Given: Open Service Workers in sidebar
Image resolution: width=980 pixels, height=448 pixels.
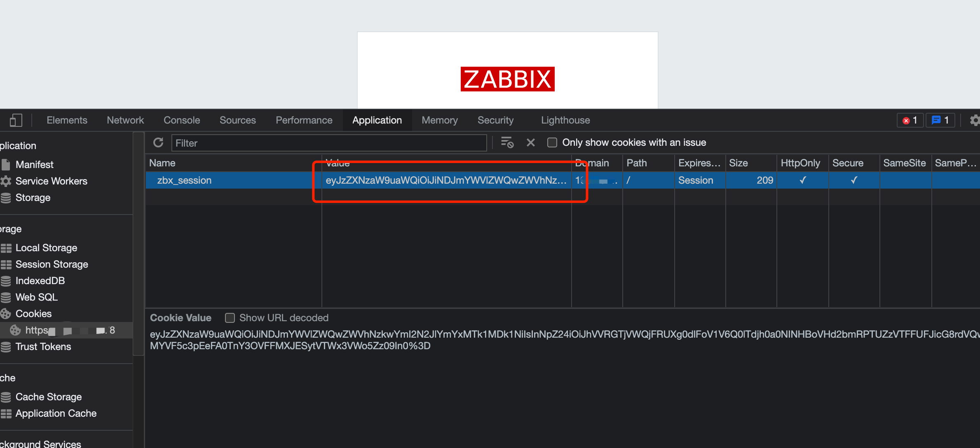Looking at the screenshot, I should [51, 181].
